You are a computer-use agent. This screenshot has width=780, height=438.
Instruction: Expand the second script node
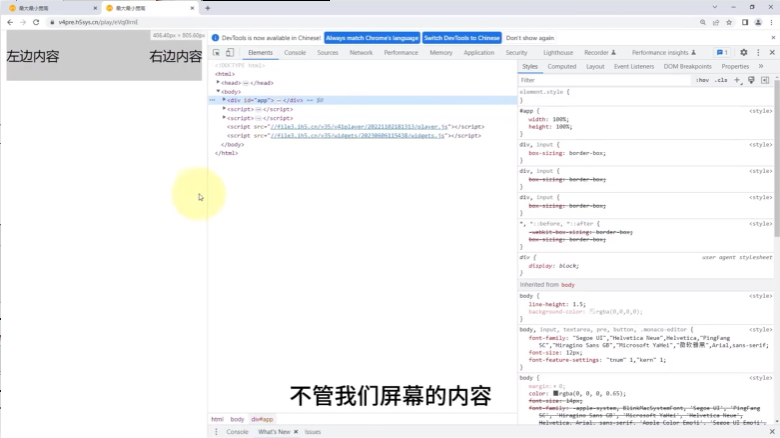pos(224,117)
